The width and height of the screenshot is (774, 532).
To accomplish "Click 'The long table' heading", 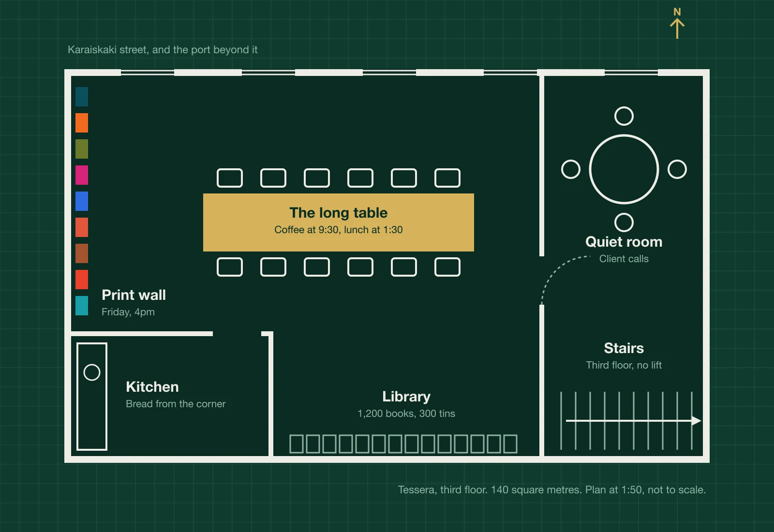I will click(339, 213).
